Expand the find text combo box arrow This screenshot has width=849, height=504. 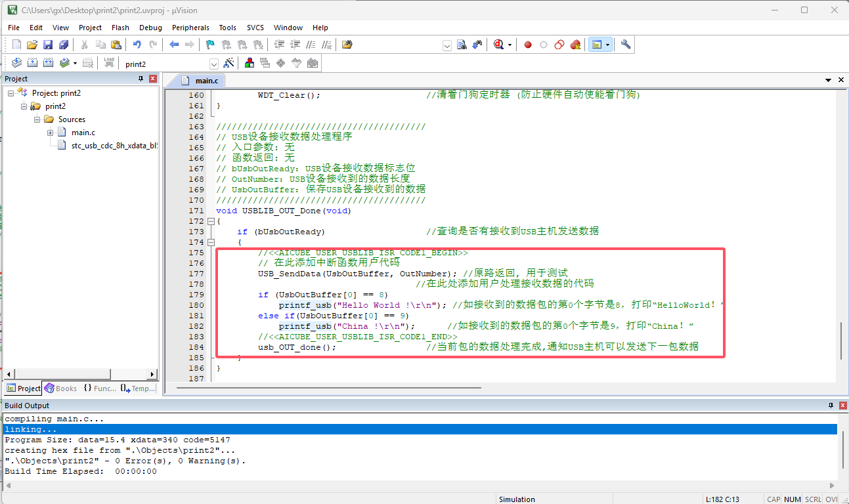(447, 45)
